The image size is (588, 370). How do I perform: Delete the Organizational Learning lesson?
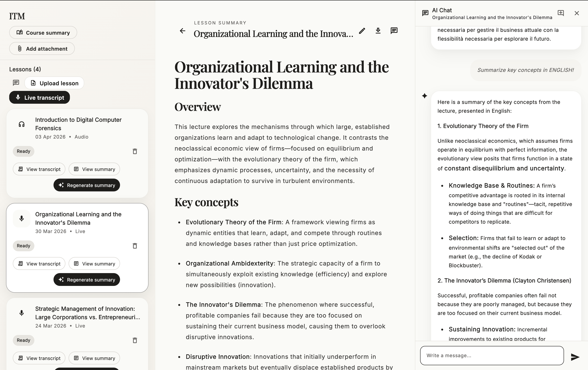coord(135,246)
